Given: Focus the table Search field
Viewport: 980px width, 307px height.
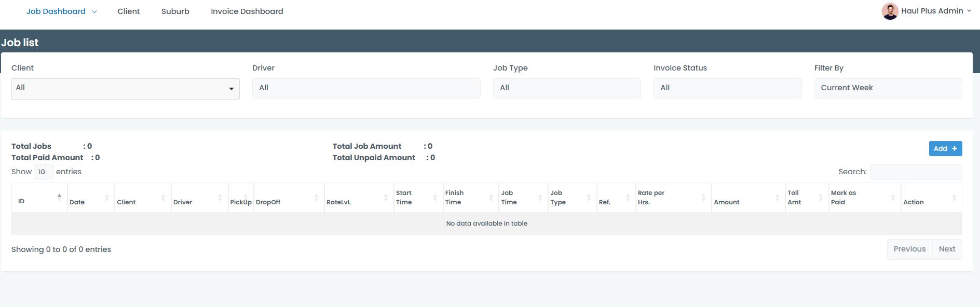Looking at the screenshot, I should click(916, 172).
